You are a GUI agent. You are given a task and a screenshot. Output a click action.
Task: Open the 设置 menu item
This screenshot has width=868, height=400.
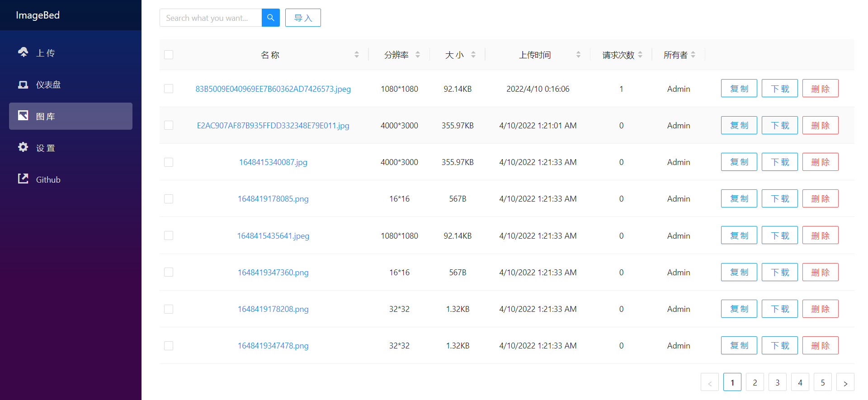point(71,148)
